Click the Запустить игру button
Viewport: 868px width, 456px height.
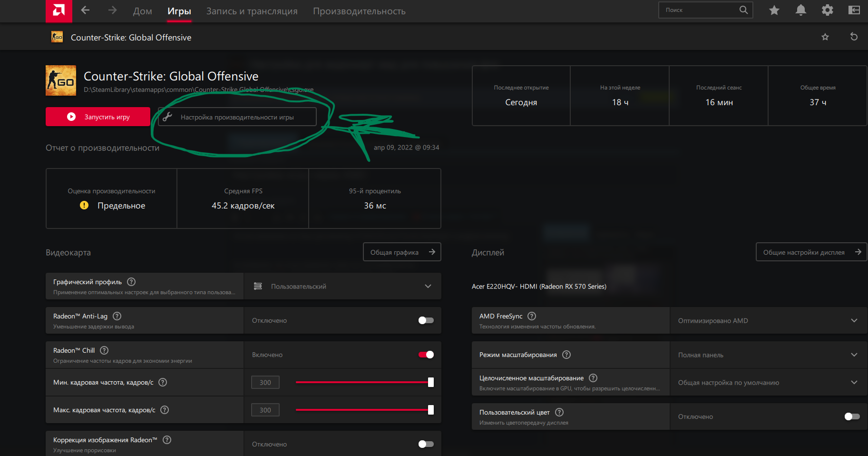tap(98, 117)
